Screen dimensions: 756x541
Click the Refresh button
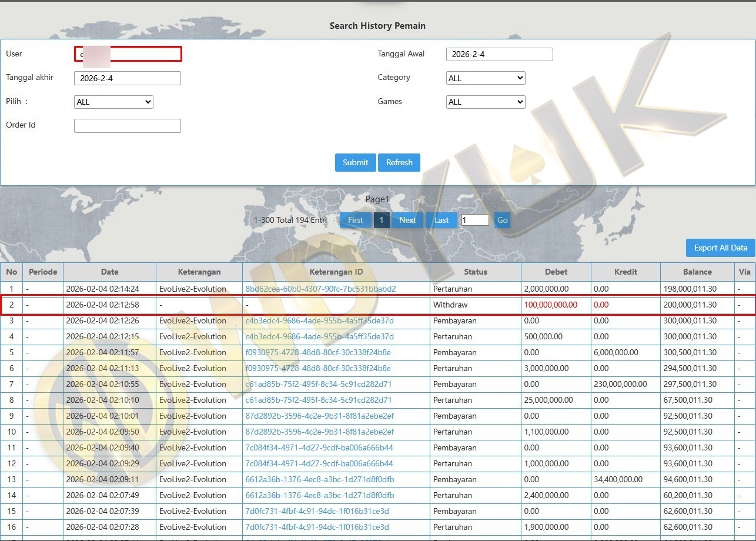tap(399, 162)
